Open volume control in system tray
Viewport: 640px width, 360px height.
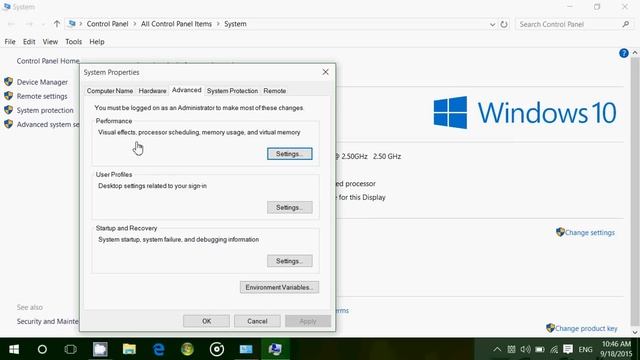(x=525, y=349)
